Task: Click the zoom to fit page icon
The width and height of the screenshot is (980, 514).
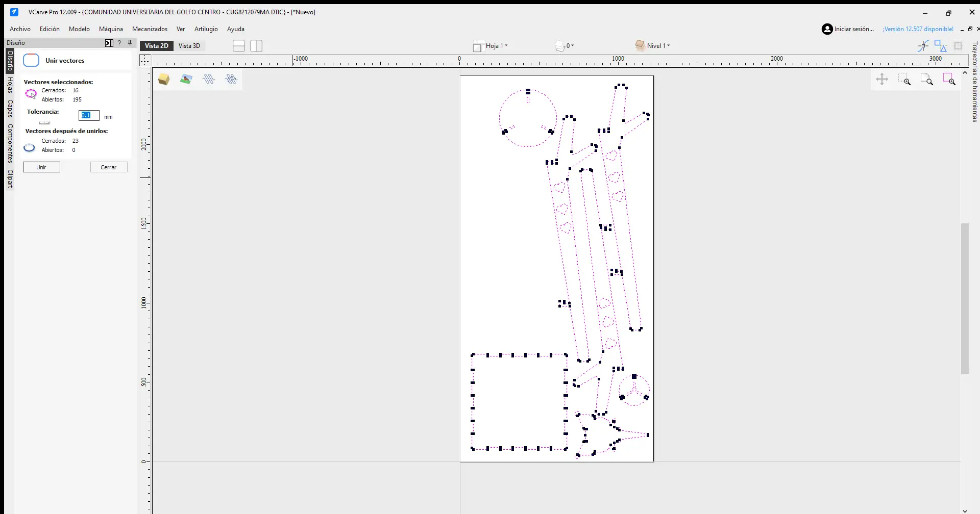Action: pyautogui.click(x=927, y=79)
